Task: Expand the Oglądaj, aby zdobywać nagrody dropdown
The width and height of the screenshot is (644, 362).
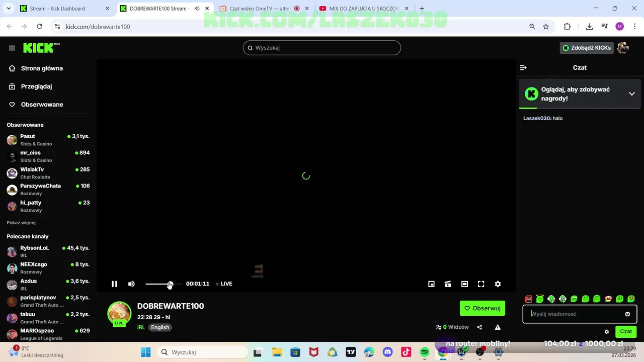Action: [631, 94]
